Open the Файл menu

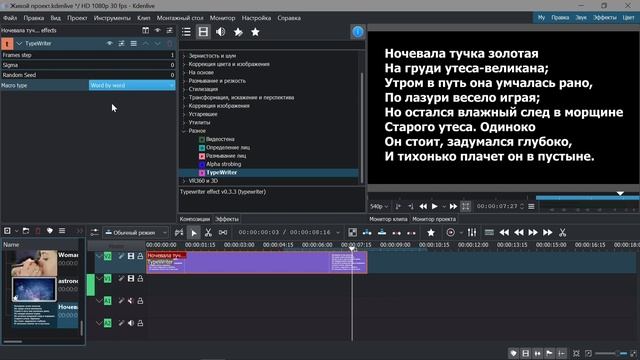point(10,18)
